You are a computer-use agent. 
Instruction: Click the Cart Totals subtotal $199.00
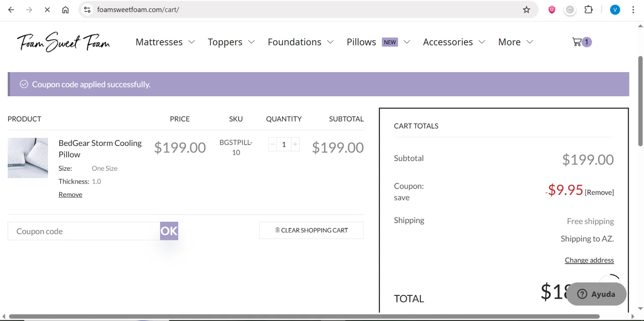pos(588,160)
